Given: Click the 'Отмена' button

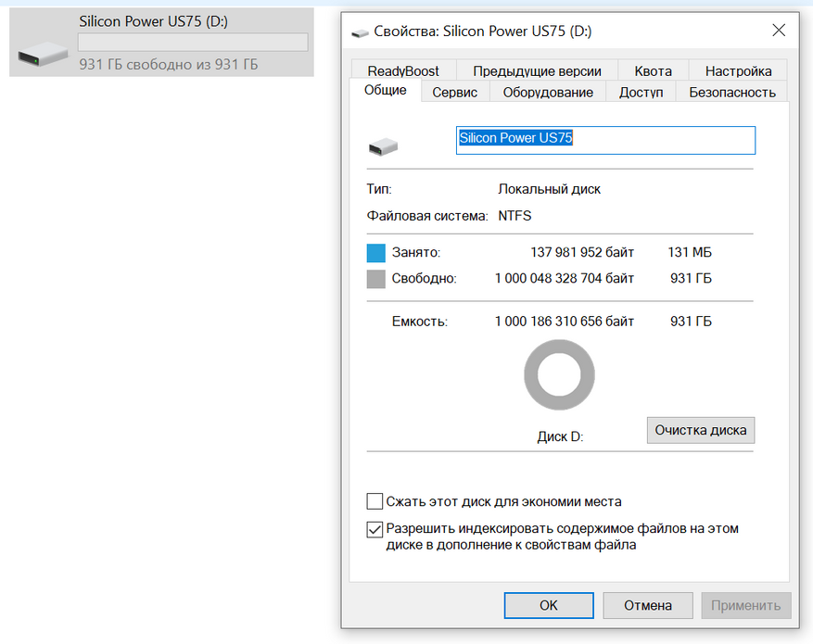Looking at the screenshot, I should 647,605.
